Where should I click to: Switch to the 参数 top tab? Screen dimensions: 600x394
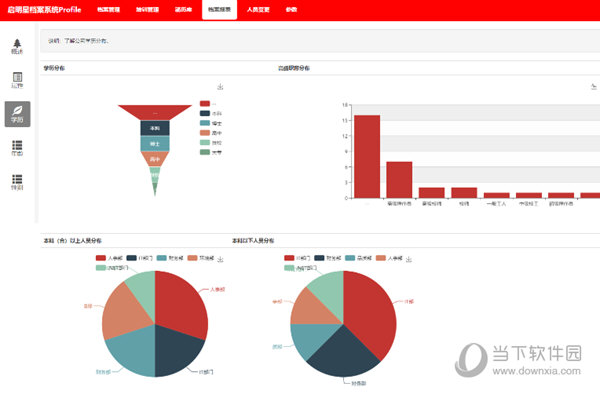coord(291,10)
